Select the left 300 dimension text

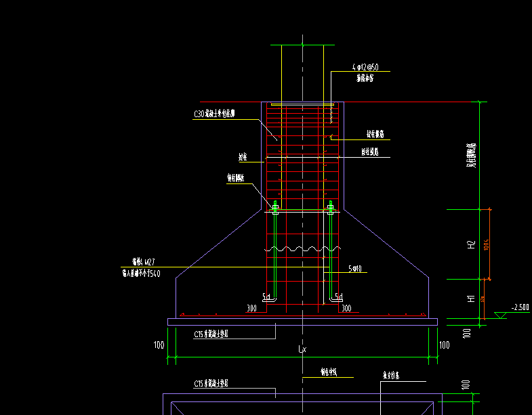point(251,308)
